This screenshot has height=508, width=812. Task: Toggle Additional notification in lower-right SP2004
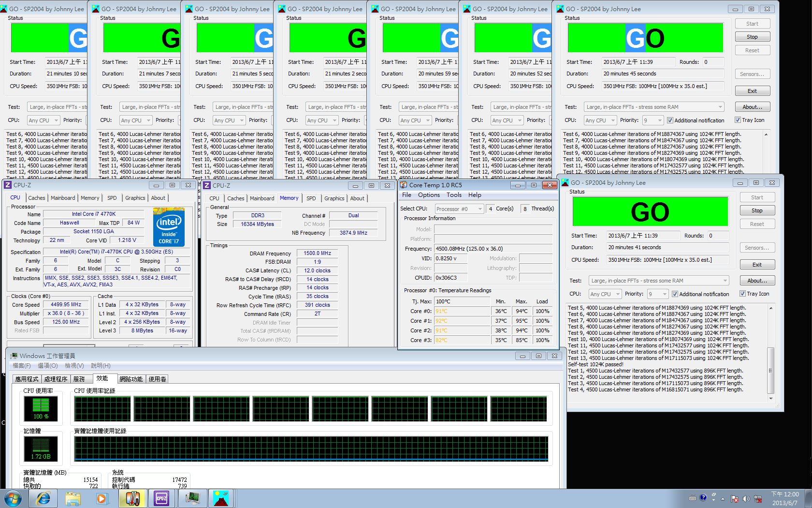point(675,294)
